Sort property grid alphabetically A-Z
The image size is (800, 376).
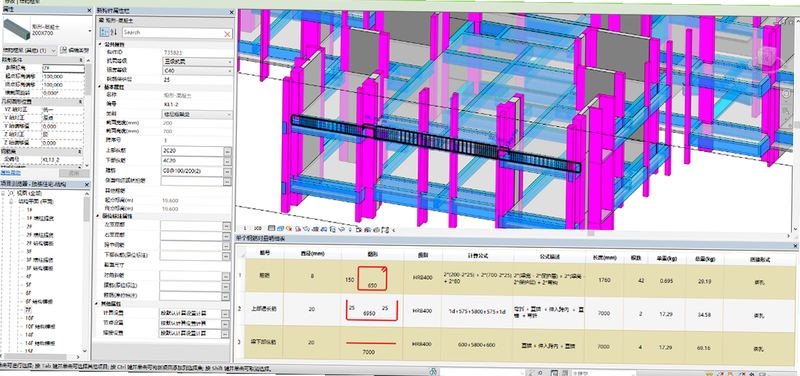[x=113, y=32]
